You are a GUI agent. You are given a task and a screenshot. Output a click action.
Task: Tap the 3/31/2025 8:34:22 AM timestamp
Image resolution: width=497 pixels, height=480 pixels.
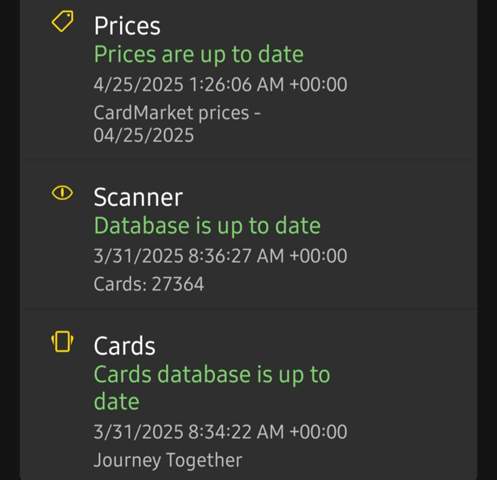point(220,432)
